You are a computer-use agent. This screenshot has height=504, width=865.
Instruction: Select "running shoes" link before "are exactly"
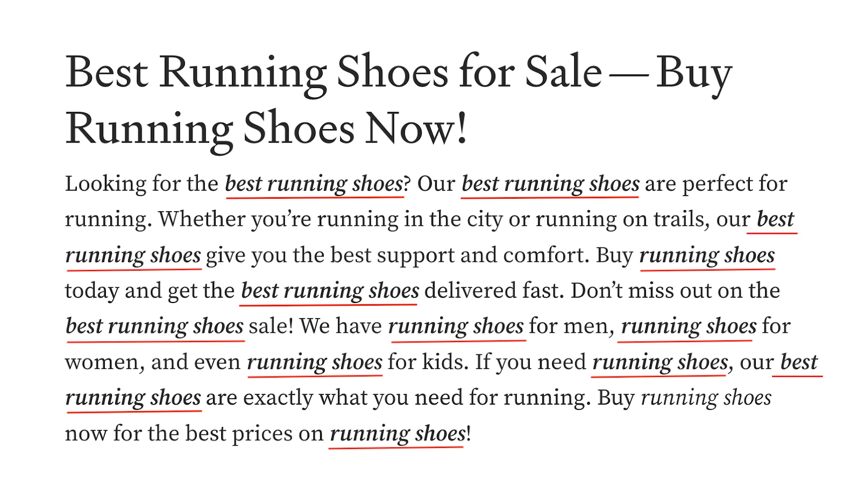point(133,398)
